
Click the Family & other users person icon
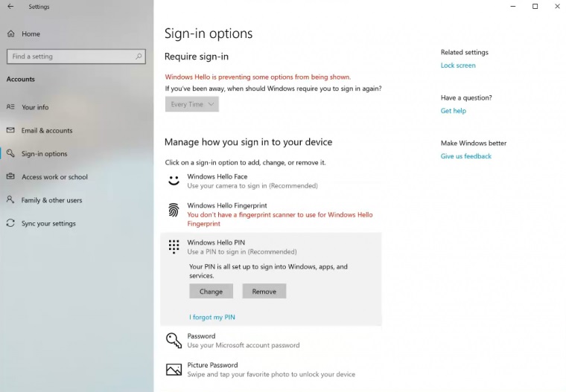point(10,199)
